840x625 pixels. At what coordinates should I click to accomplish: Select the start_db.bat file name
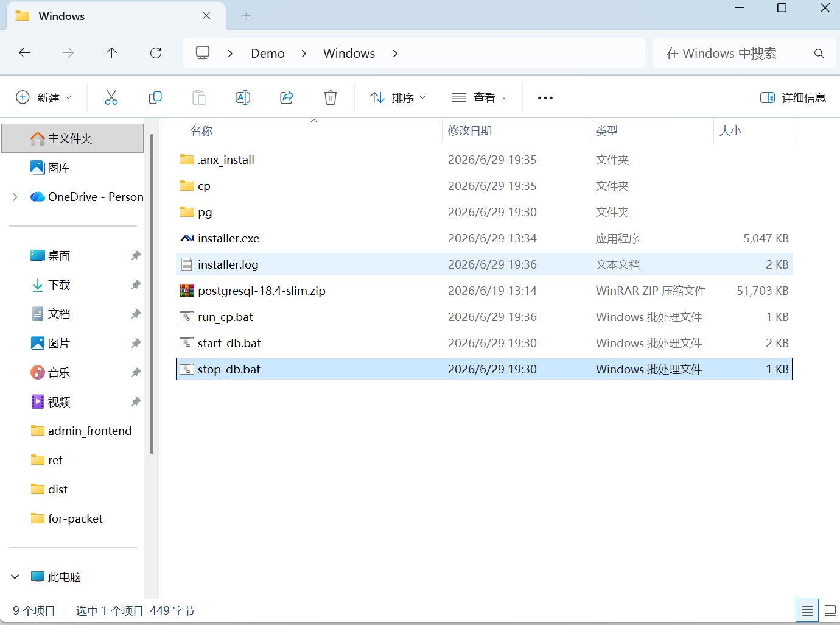point(229,343)
